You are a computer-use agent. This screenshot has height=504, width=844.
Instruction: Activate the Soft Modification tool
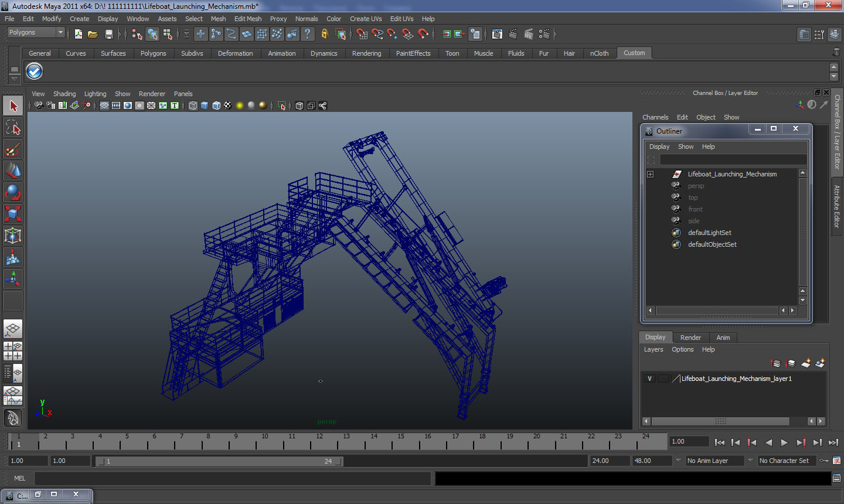click(x=13, y=257)
